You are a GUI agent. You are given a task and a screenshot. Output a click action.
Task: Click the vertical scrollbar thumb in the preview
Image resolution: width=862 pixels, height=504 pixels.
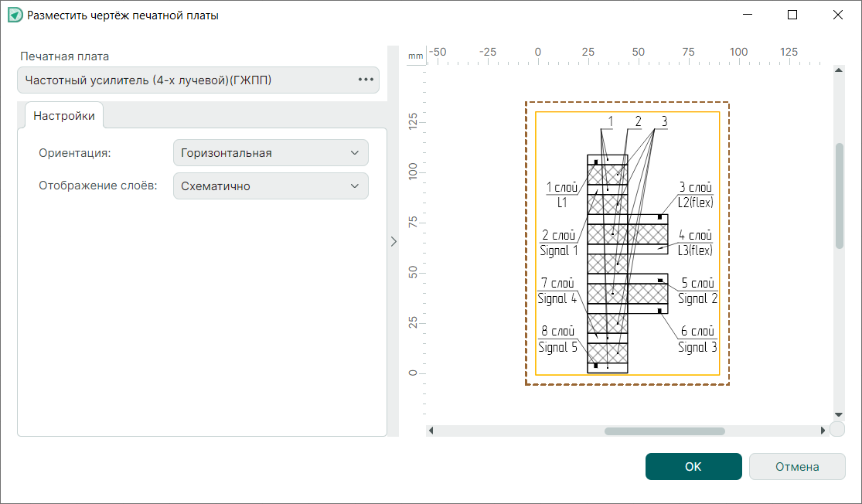(x=839, y=196)
